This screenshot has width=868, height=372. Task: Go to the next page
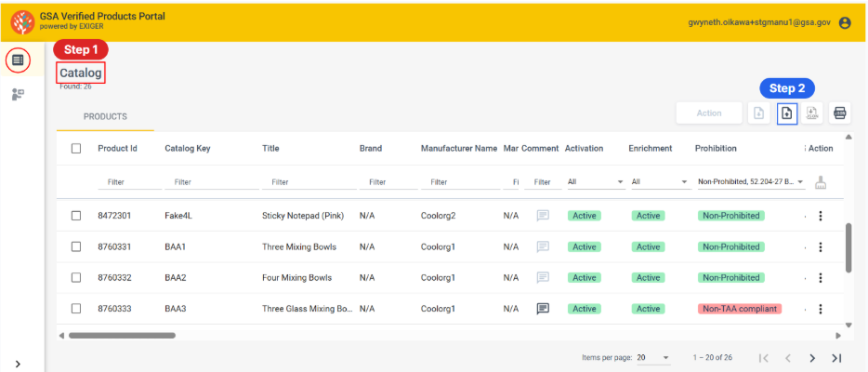click(x=812, y=358)
